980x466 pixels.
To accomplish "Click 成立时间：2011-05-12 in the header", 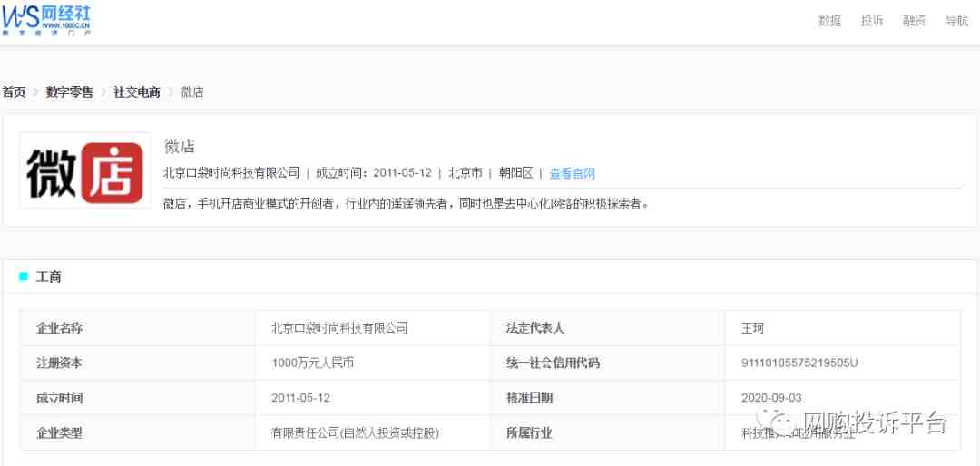I will pos(374,173).
